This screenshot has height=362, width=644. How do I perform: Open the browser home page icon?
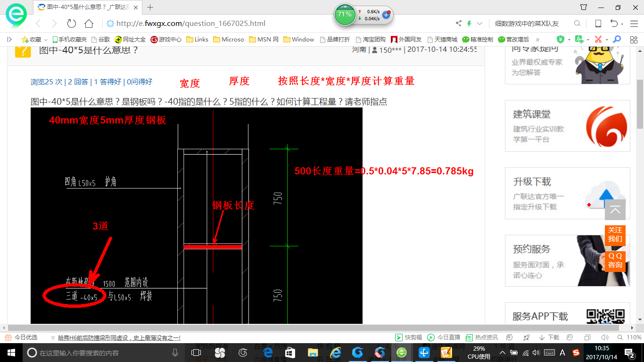pyautogui.click(x=89, y=24)
